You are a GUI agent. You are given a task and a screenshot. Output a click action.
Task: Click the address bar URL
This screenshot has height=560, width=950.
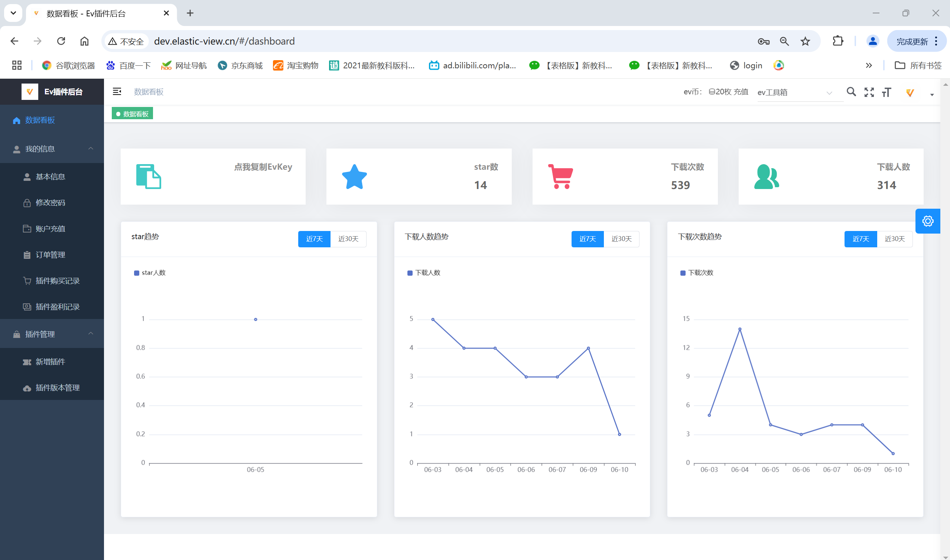(224, 41)
